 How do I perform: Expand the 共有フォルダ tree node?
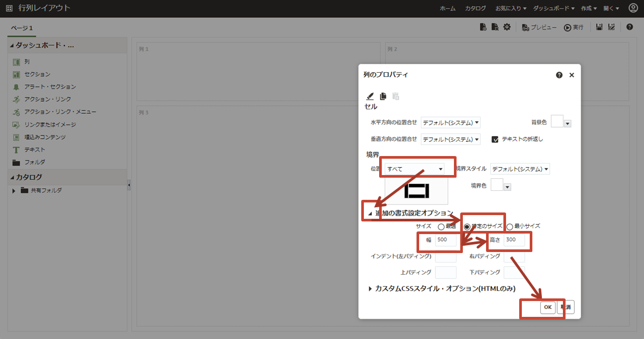click(x=14, y=190)
